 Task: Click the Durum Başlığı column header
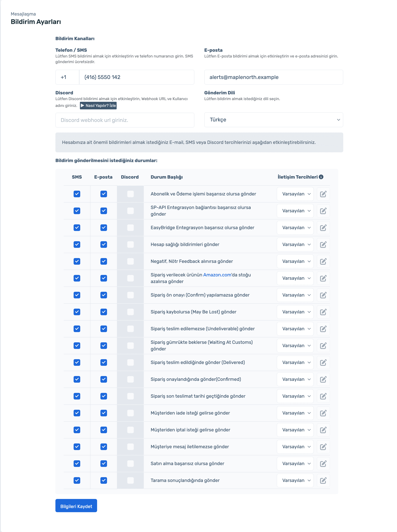point(167,177)
